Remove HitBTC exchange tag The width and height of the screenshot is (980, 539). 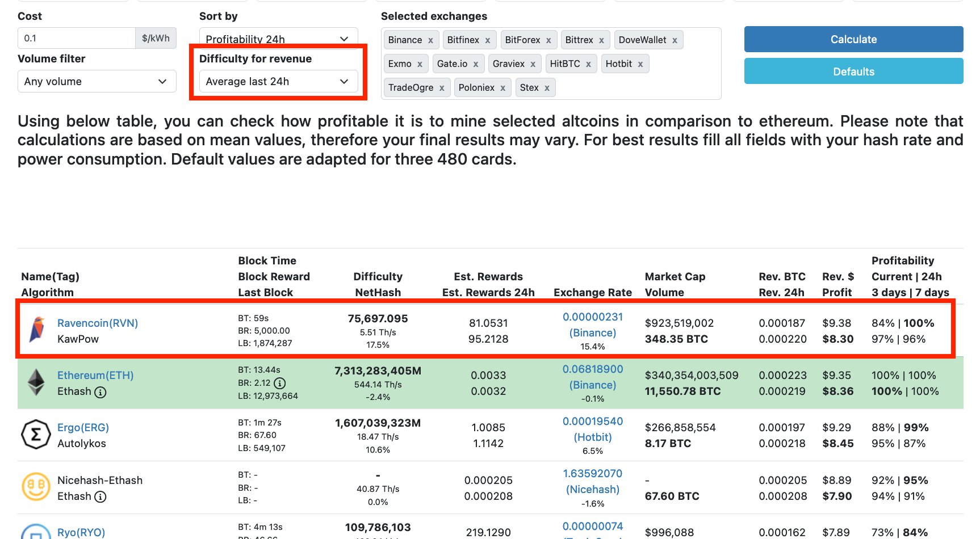(x=588, y=64)
